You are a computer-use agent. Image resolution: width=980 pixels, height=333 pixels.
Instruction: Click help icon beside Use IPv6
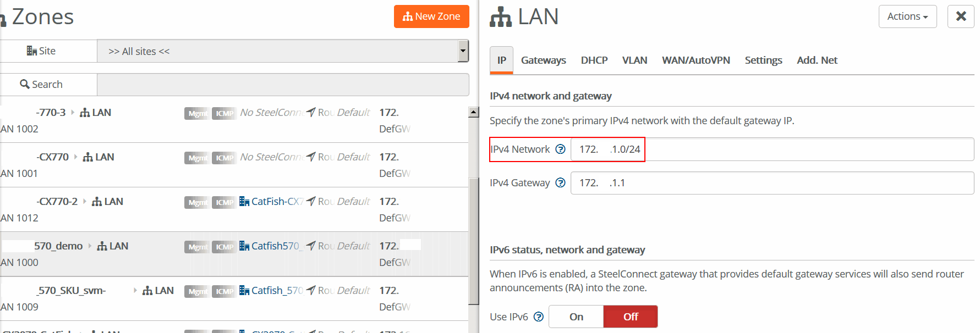(539, 317)
